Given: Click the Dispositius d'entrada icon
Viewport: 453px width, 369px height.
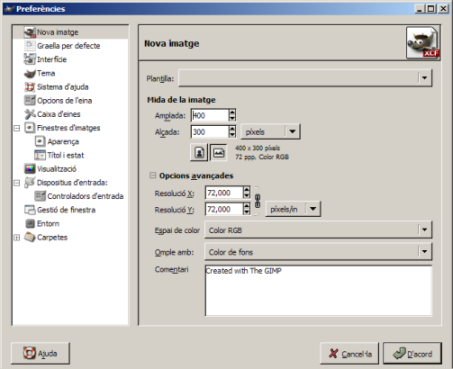Looking at the screenshot, I should [30, 182].
